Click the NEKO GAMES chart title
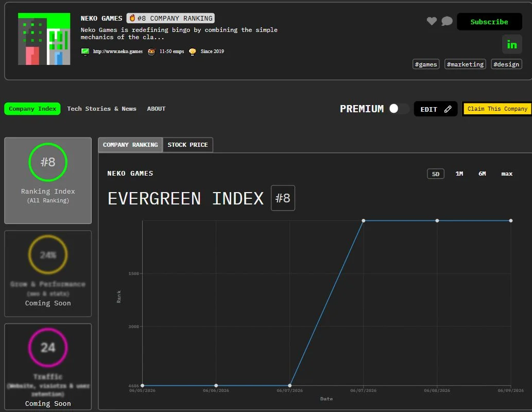532x412 pixels. [130, 174]
